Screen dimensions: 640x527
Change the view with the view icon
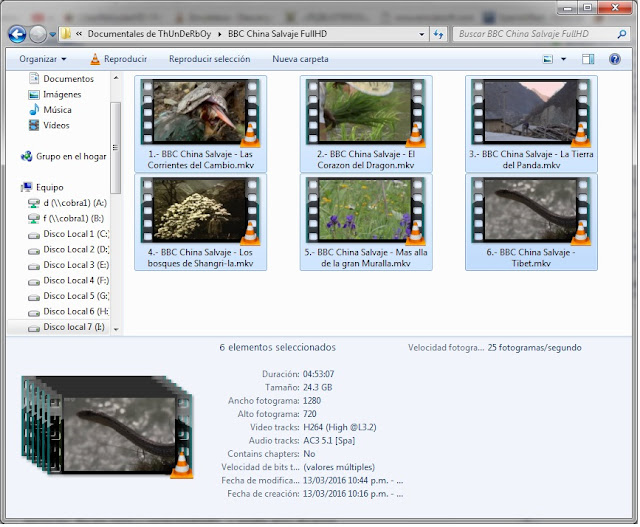pyautogui.click(x=548, y=59)
